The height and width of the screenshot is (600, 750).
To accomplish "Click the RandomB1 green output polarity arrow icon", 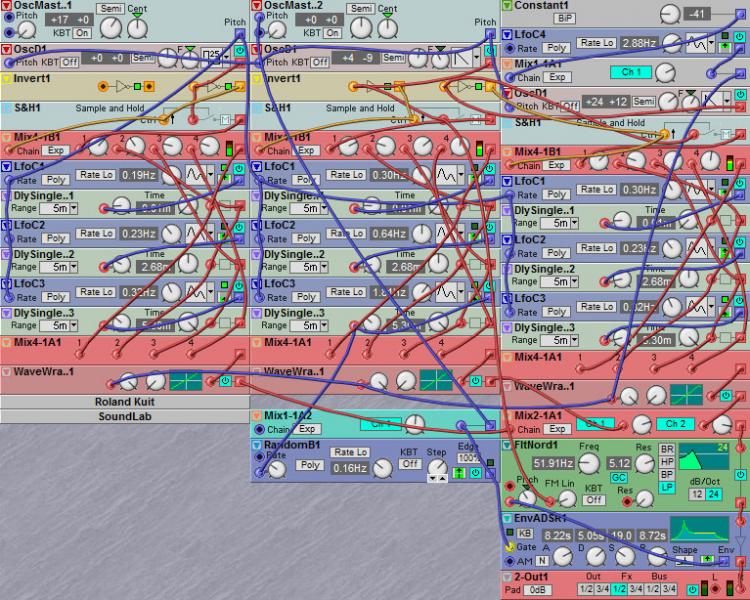I will coord(459,473).
